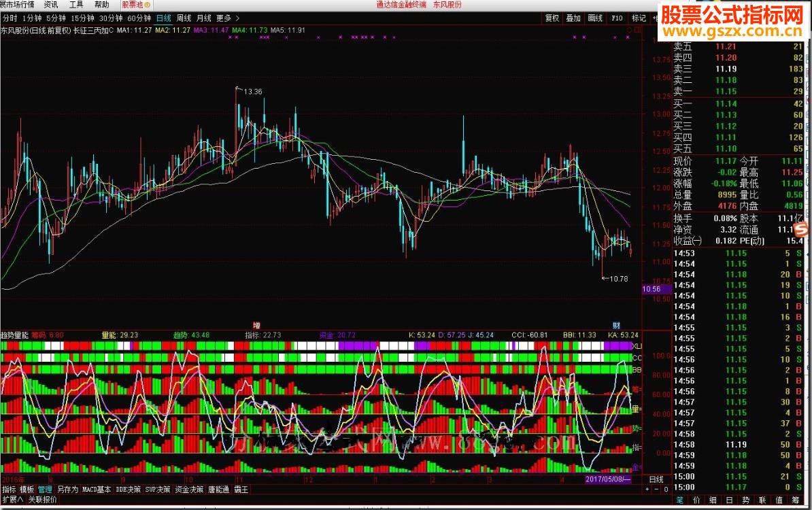Switch to 周线 weekly period
812x510 pixels.
point(184,18)
